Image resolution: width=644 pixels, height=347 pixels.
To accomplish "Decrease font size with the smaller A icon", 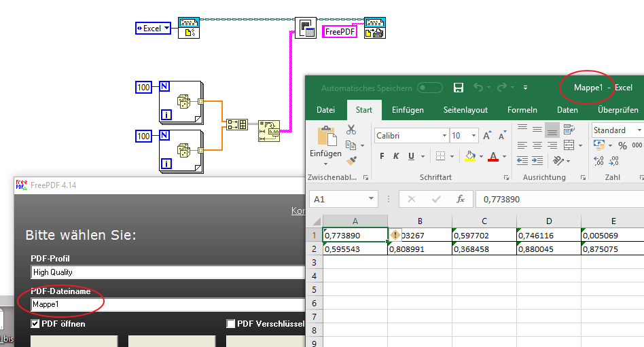I will pos(502,136).
